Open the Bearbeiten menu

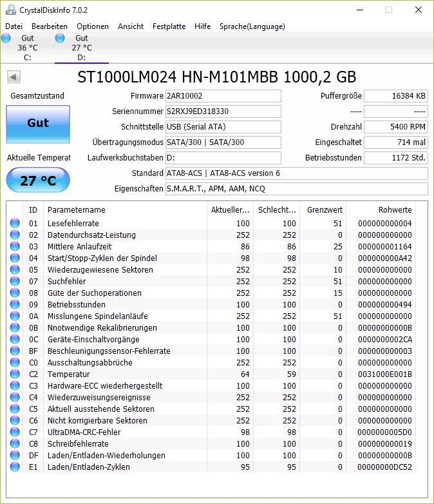point(50,26)
